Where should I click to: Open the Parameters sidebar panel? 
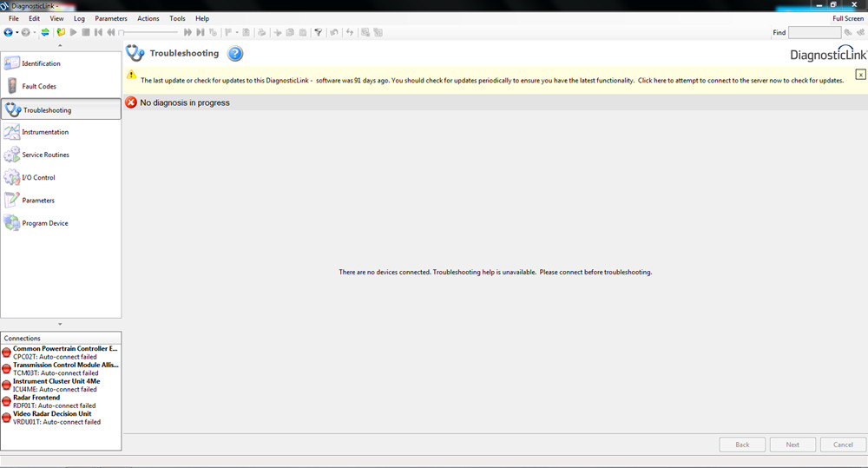click(x=61, y=200)
